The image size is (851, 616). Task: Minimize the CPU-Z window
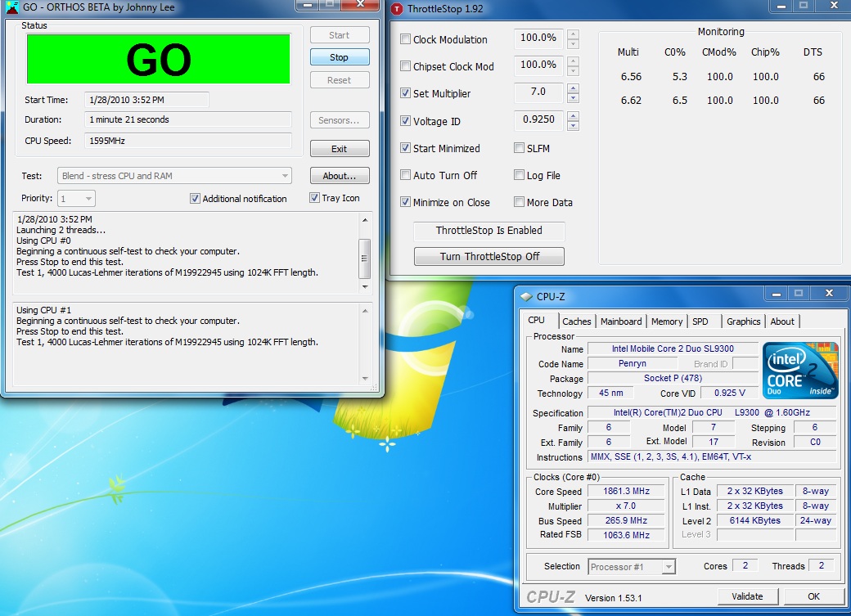pos(777,294)
